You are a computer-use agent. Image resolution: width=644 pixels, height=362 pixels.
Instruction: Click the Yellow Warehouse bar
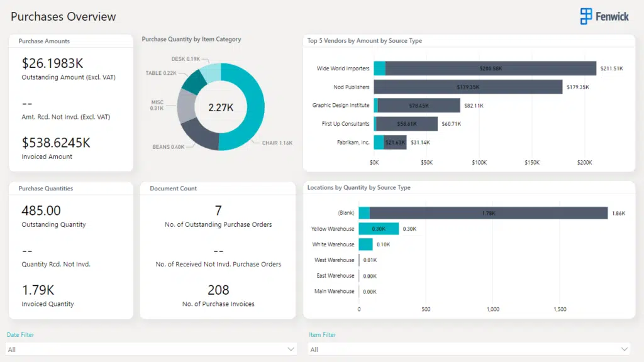pyautogui.click(x=379, y=229)
